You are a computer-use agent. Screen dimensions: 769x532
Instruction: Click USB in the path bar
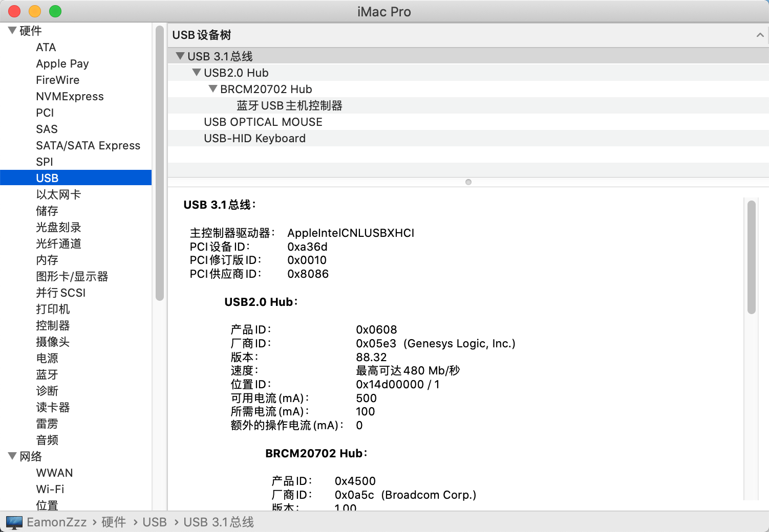pyautogui.click(x=155, y=522)
